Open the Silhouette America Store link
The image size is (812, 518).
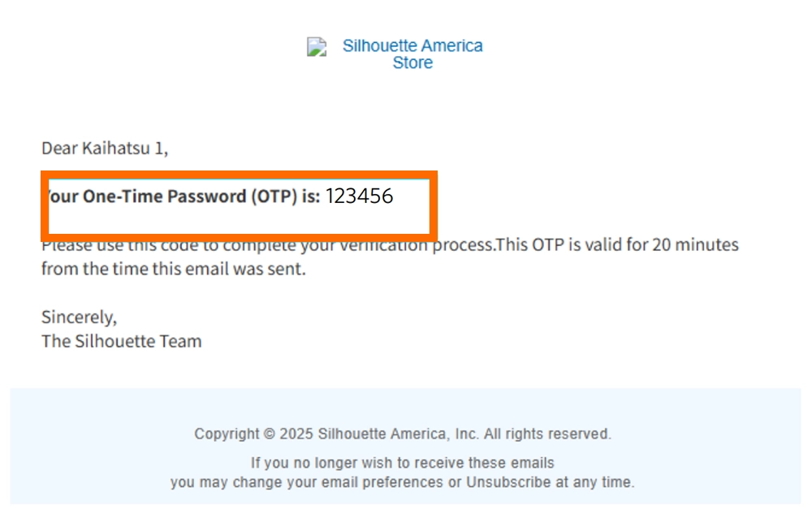click(412, 54)
